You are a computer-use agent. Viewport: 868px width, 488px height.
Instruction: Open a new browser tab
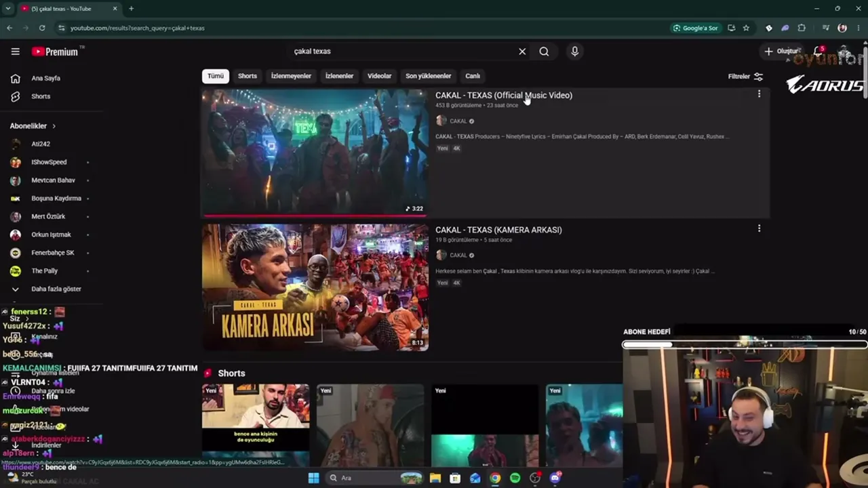131,9
